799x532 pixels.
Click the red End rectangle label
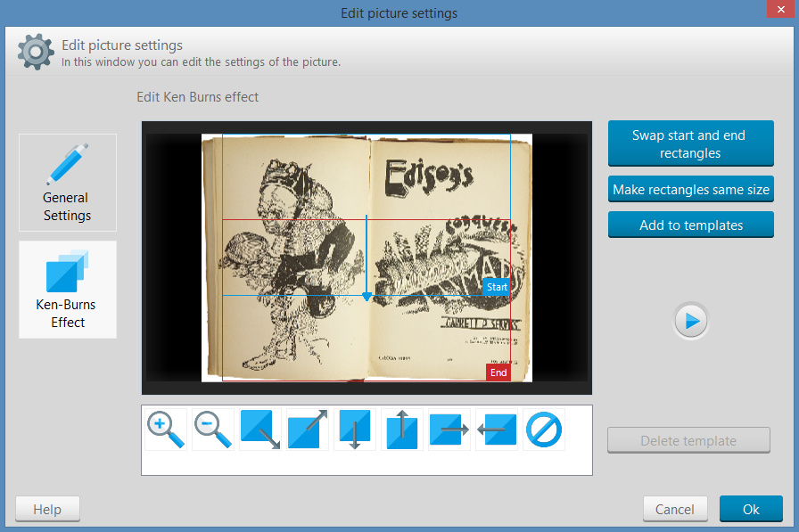498,372
